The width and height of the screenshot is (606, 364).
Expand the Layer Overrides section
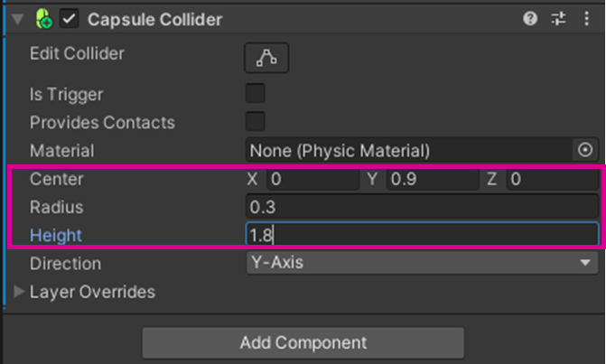(x=21, y=292)
